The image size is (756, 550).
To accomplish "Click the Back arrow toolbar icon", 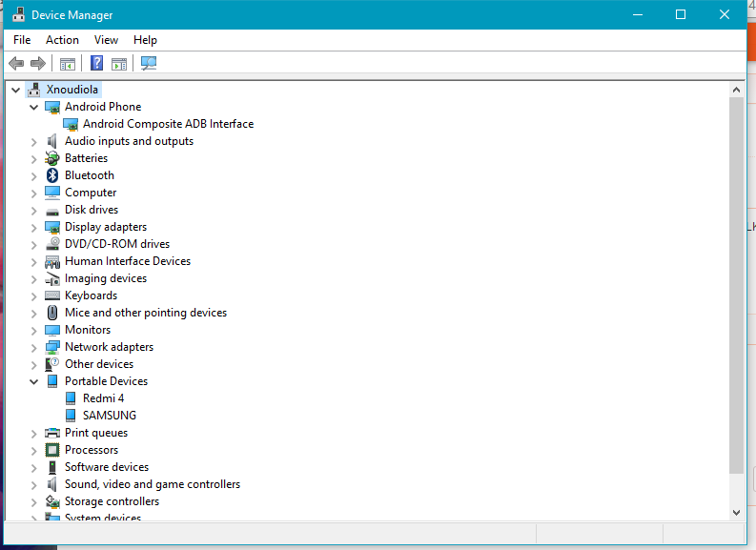I will (16, 64).
